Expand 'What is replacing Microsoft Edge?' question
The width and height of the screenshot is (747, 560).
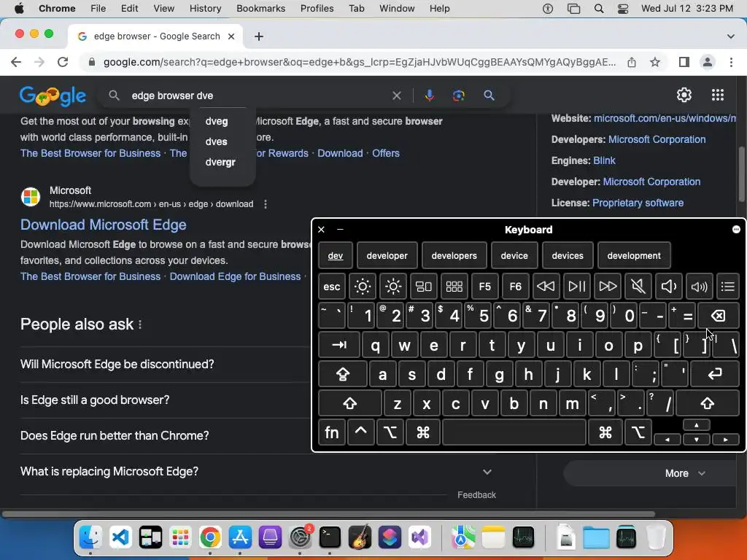click(258, 472)
